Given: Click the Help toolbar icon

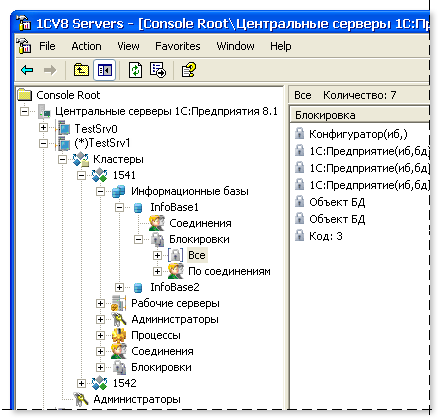Looking at the screenshot, I should click(189, 70).
